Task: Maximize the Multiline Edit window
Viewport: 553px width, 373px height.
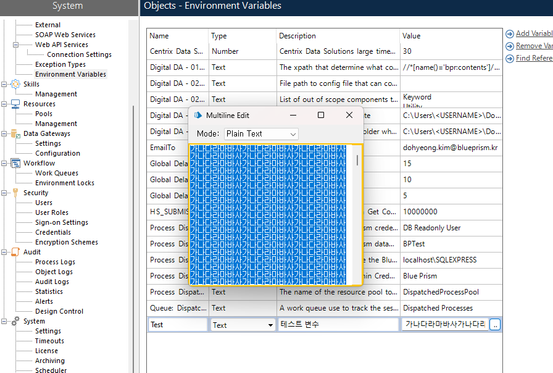Action: click(x=321, y=115)
